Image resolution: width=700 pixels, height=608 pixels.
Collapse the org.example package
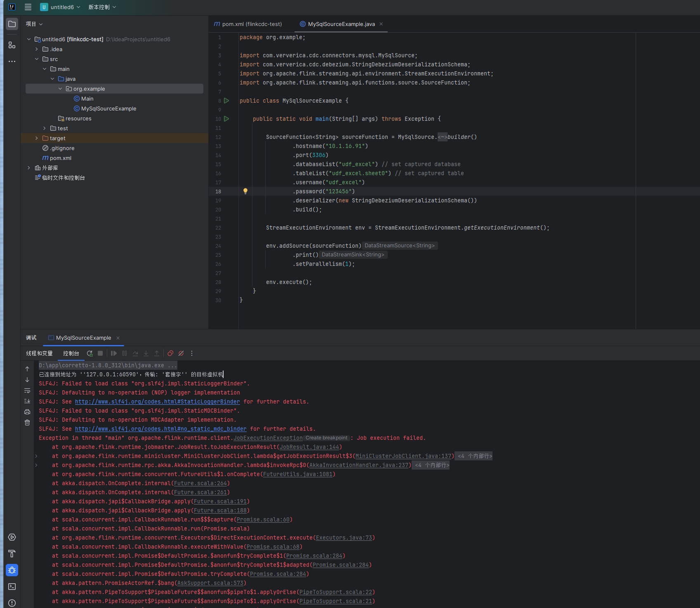pos(60,89)
